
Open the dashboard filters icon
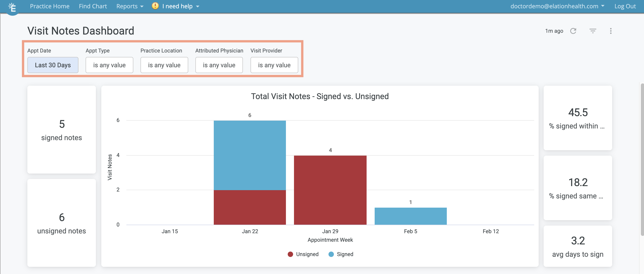point(593,31)
